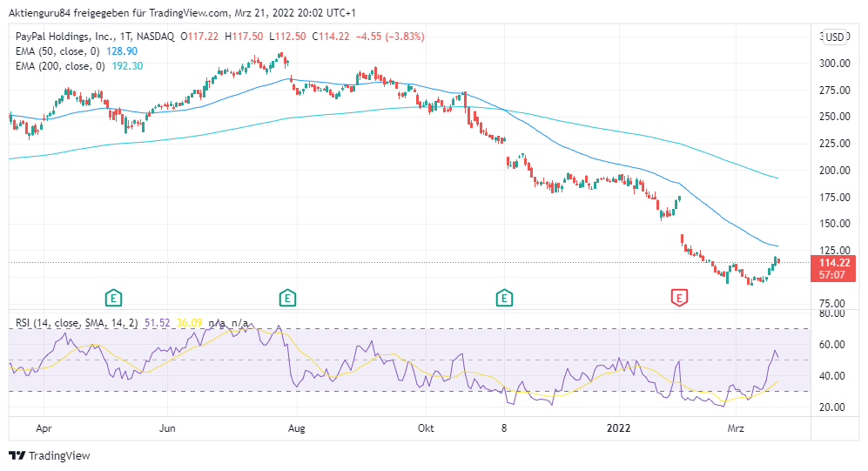Click the Apr label on time axis
Image resolution: width=868 pixels, height=471 pixels.
[44, 428]
